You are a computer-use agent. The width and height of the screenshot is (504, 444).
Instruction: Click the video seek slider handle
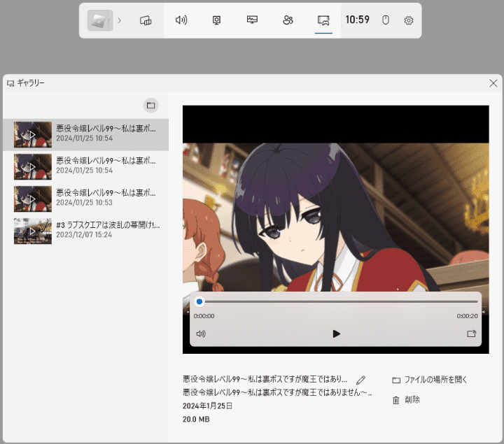(x=199, y=301)
